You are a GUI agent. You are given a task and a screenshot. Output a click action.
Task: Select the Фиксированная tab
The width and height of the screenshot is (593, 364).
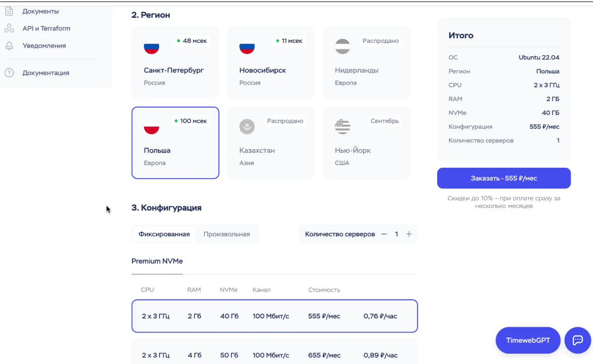coord(163,234)
